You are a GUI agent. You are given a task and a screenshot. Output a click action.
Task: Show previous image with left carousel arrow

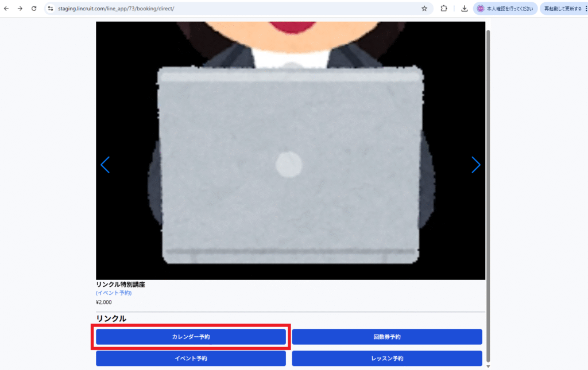coord(105,165)
